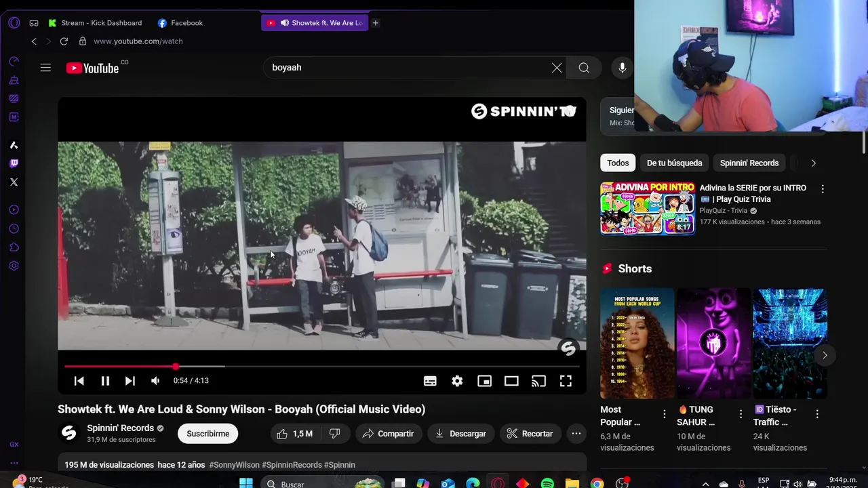This screenshot has width=868, height=488.
Task: Open Settings gear in Opera sidebar
Action: [14, 266]
